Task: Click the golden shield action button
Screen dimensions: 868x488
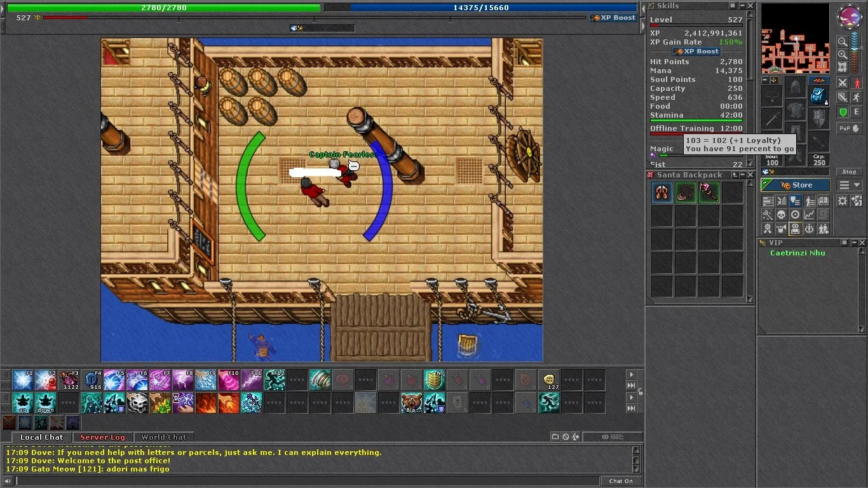Action: (x=435, y=380)
